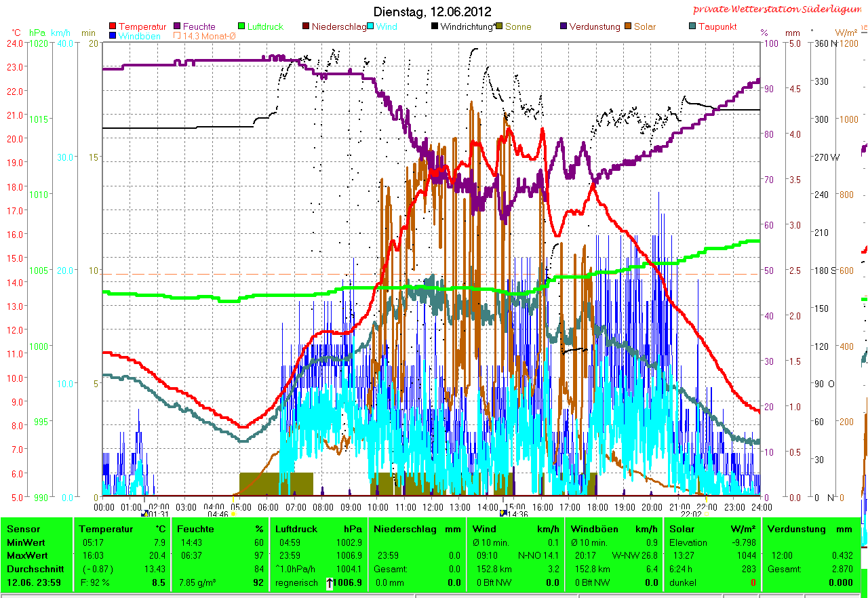Click the Verdunstung legend label
This screenshot has height=598, width=868.
point(594,27)
